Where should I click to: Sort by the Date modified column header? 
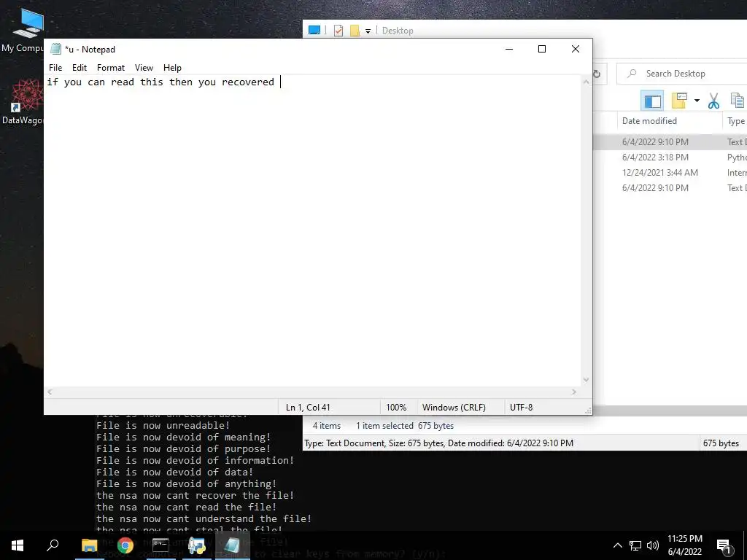click(x=670, y=121)
